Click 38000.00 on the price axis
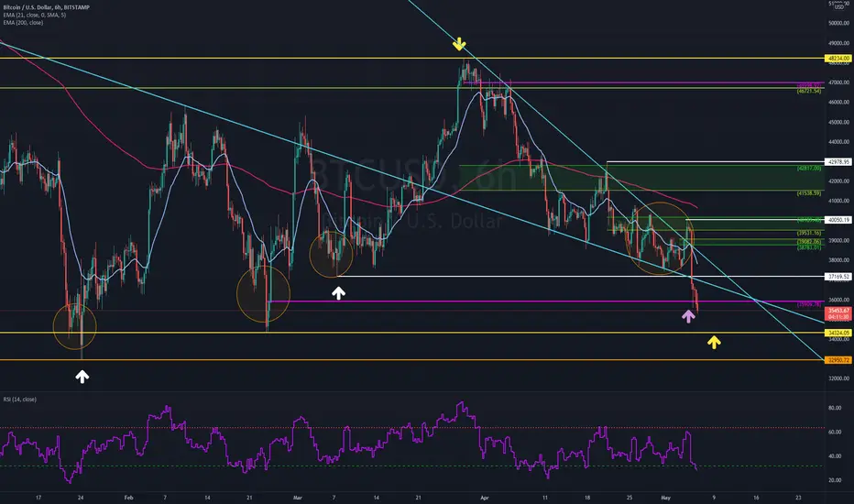854x504 pixels. [838, 260]
